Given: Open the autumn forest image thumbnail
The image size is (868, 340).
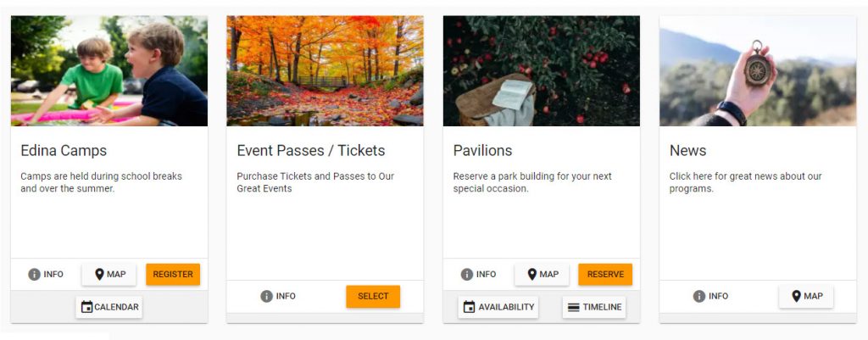Looking at the screenshot, I should [x=325, y=71].
